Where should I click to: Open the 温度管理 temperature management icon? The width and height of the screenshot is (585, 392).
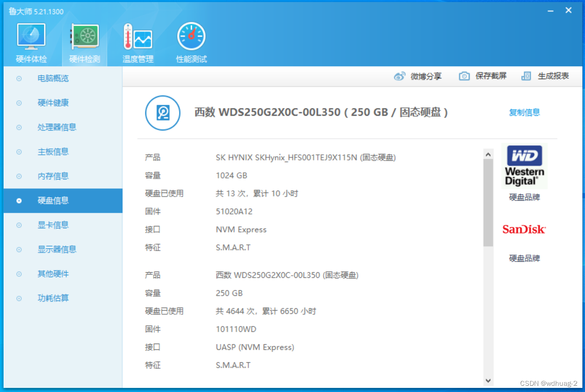pos(138,37)
